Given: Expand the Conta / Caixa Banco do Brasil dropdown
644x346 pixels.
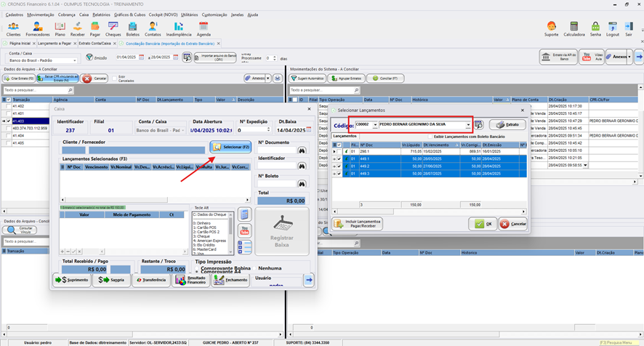Looking at the screenshot, I should [x=74, y=60].
